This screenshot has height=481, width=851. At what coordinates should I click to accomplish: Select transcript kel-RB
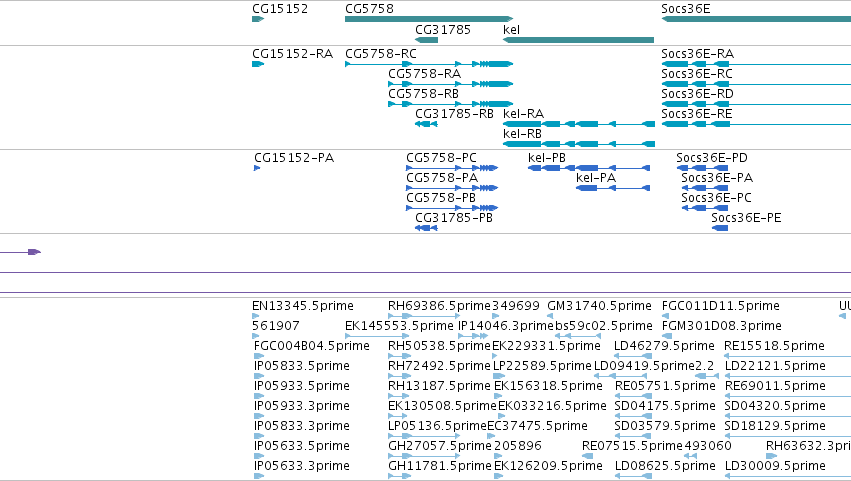[522, 134]
